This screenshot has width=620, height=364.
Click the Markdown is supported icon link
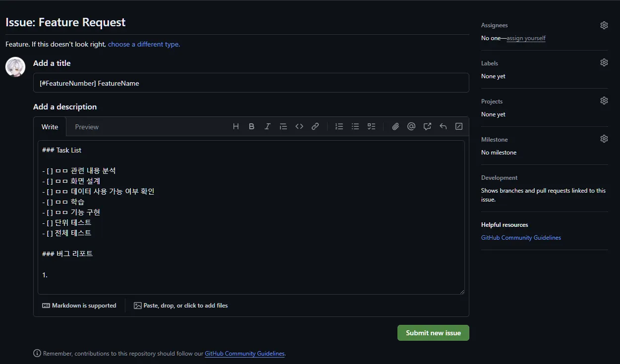click(x=79, y=306)
